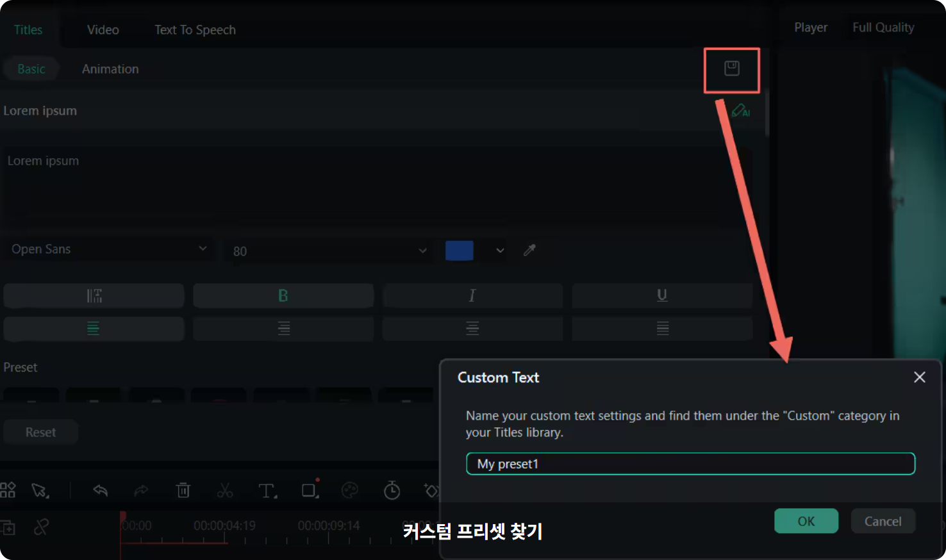Click the delete trash icon
The height and width of the screenshot is (560, 946).
coord(183,491)
